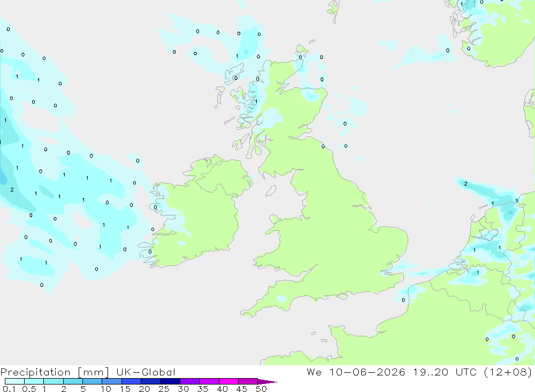Select the 35–40 mm violet legend swatch
This screenshot has width=535, height=392.
pos(209,381)
